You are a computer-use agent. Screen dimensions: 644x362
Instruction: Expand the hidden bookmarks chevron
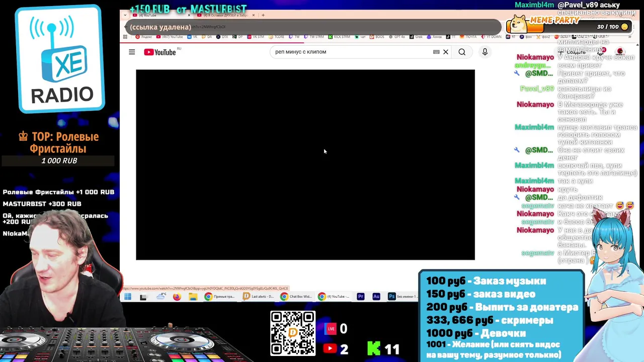pyautogui.click(x=629, y=37)
